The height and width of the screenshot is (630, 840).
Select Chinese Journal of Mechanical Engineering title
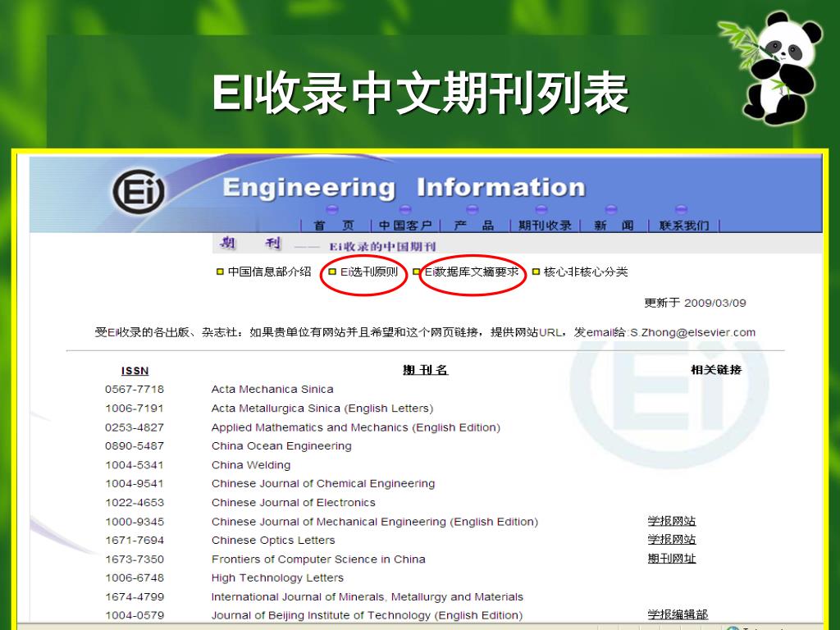(374, 522)
